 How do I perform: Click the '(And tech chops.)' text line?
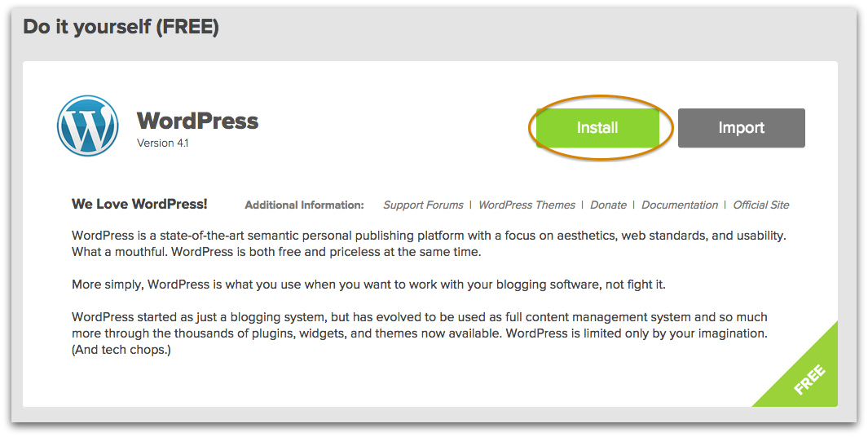pyautogui.click(x=121, y=350)
